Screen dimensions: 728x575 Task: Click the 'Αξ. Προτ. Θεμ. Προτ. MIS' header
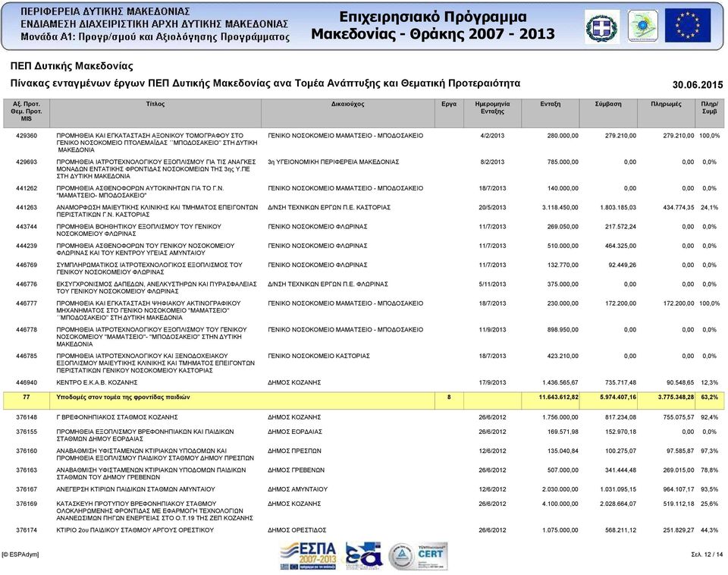pos(27,112)
